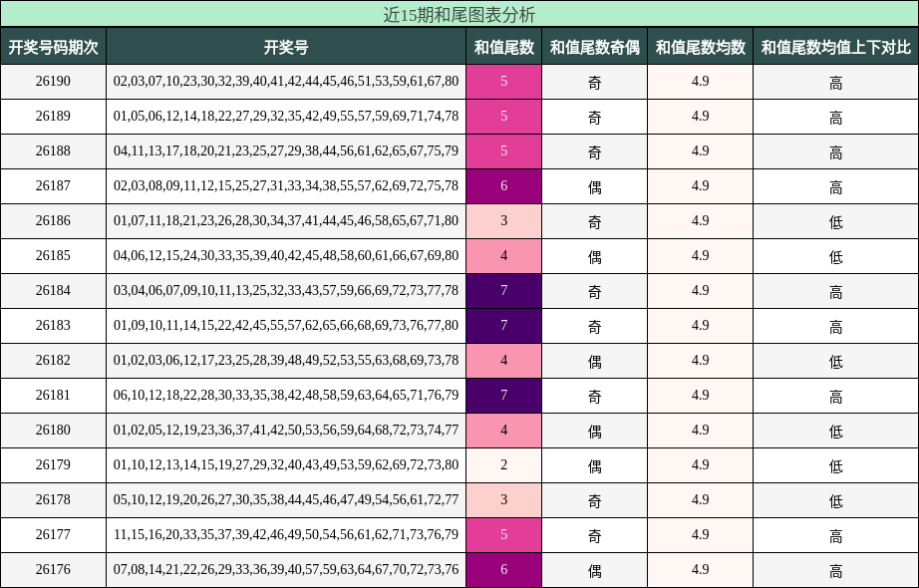Click the 4.9 average in row 26176

click(701, 570)
